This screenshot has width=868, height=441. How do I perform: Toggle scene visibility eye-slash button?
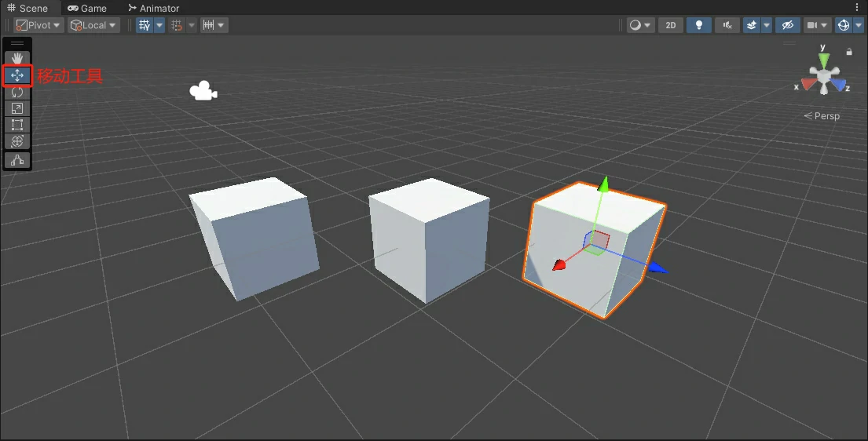787,25
